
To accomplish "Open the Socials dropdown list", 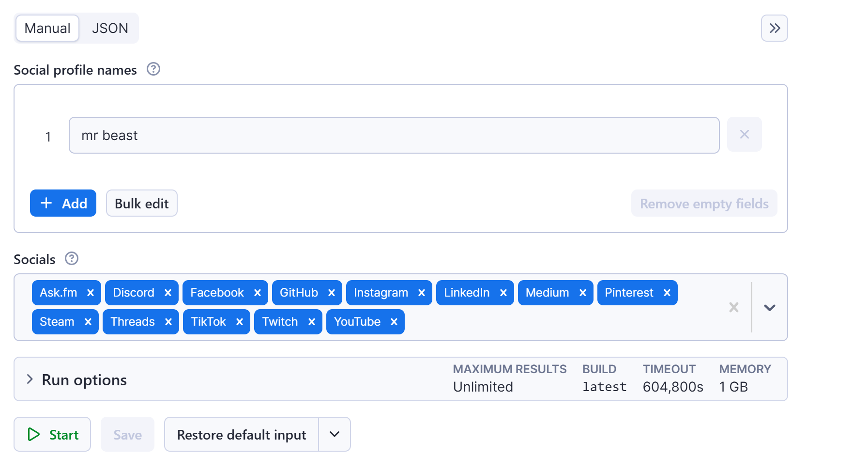I will (769, 307).
